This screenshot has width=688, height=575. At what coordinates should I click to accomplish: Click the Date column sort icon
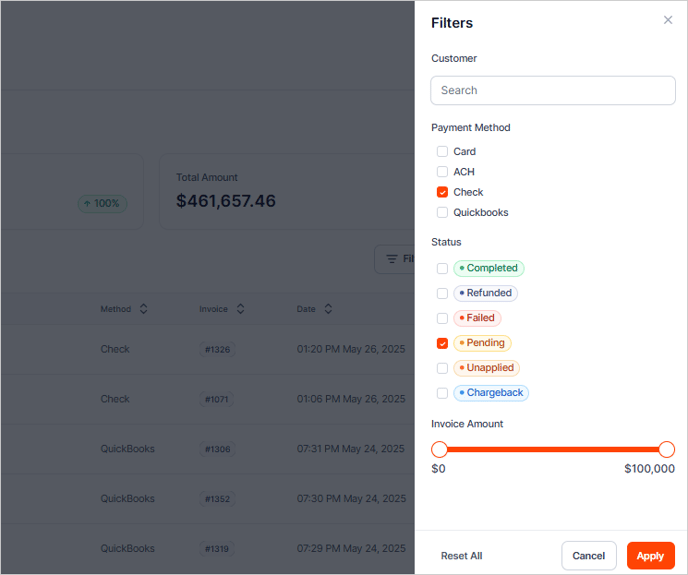click(328, 309)
